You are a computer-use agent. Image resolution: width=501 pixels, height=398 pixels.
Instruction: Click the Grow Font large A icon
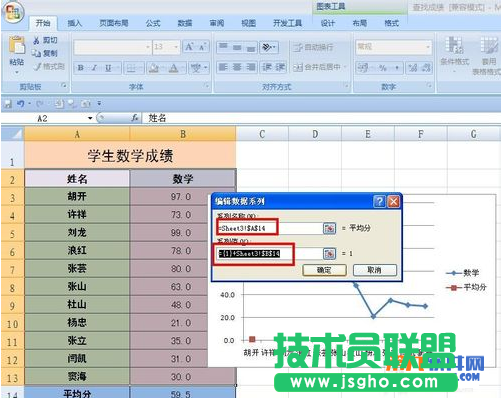pyautogui.click(x=189, y=47)
